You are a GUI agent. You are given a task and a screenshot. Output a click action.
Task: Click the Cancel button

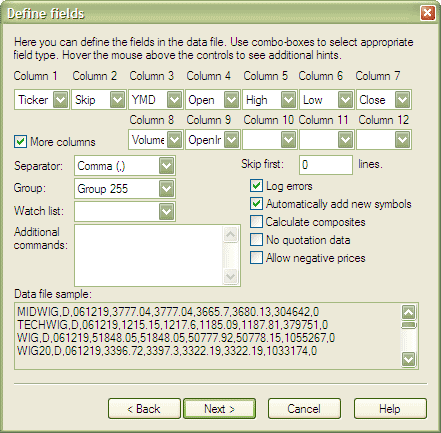[x=304, y=408]
